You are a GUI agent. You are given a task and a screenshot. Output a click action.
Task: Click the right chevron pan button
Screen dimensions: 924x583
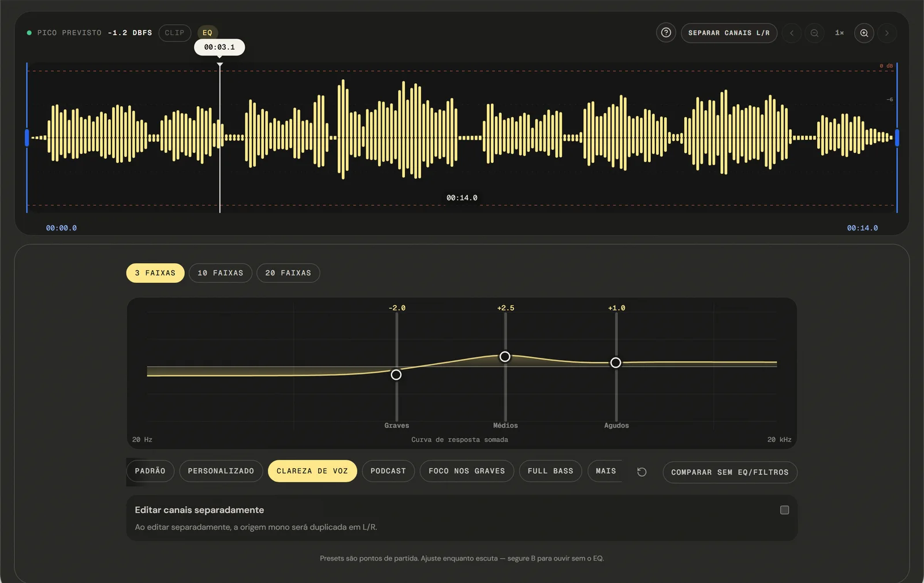[887, 33]
